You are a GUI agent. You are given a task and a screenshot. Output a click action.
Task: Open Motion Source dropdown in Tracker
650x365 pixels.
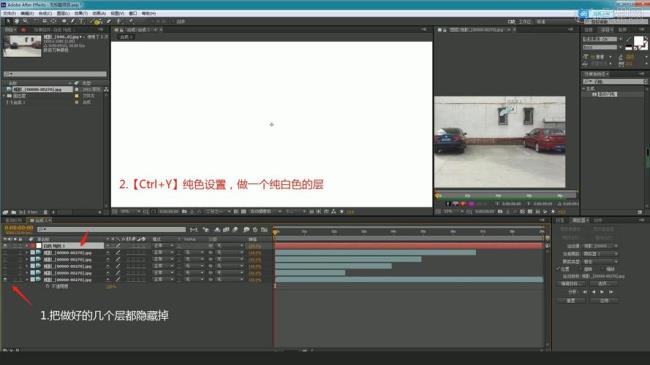(600, 246)
